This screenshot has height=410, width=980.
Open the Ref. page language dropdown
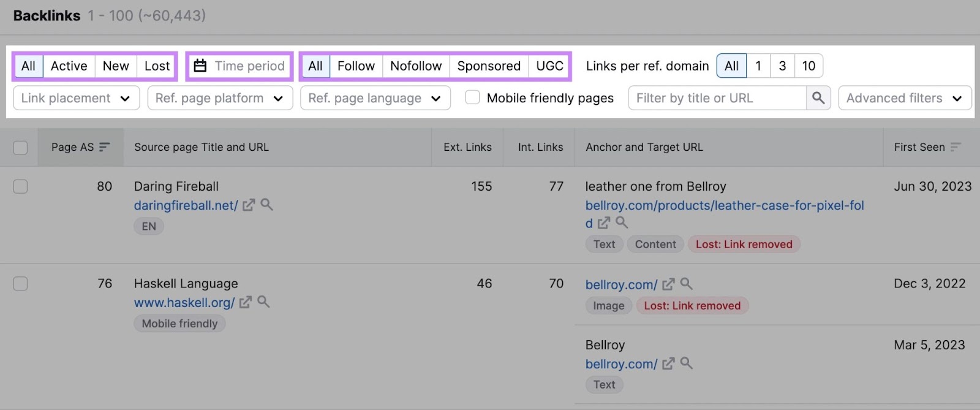pos(375,98)
